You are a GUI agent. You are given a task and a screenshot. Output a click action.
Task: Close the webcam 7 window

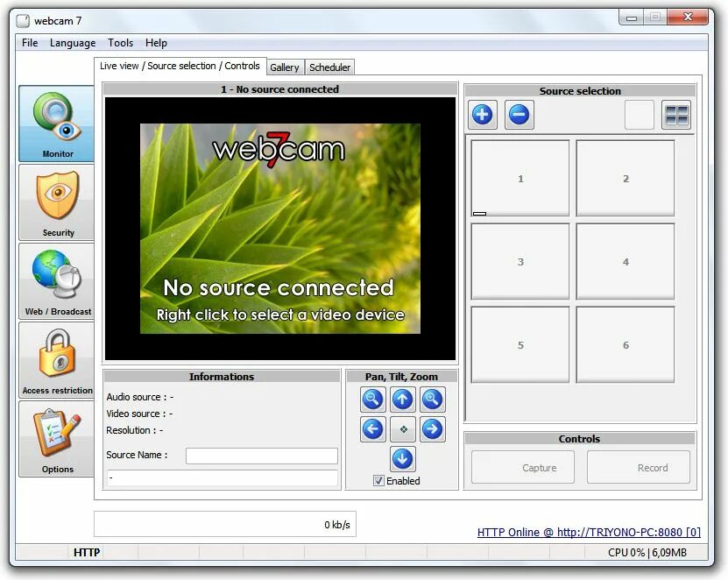coord(688,18)
